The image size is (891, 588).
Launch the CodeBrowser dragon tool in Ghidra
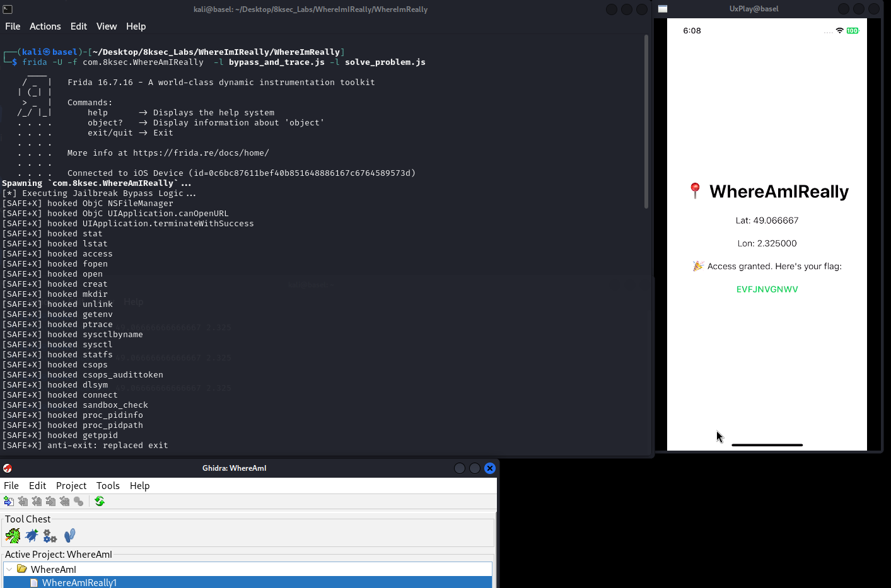[x=13, y=536]
